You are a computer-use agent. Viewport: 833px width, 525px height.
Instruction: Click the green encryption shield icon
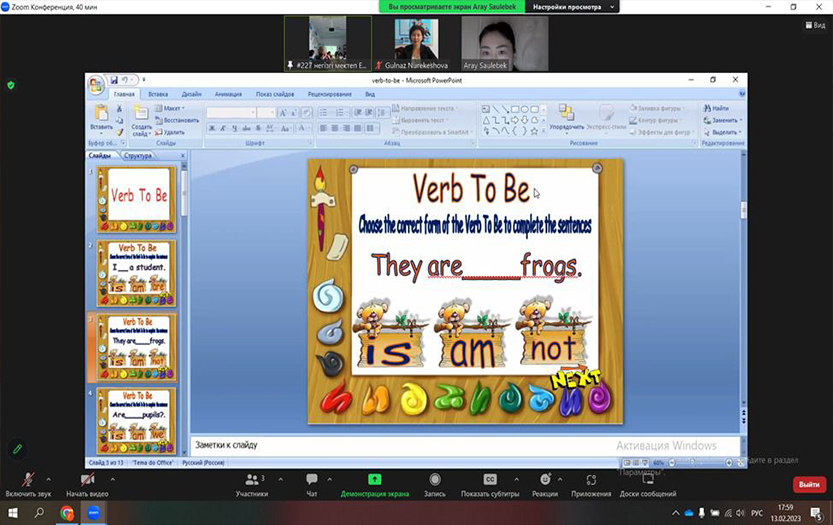tap(11, 85)
